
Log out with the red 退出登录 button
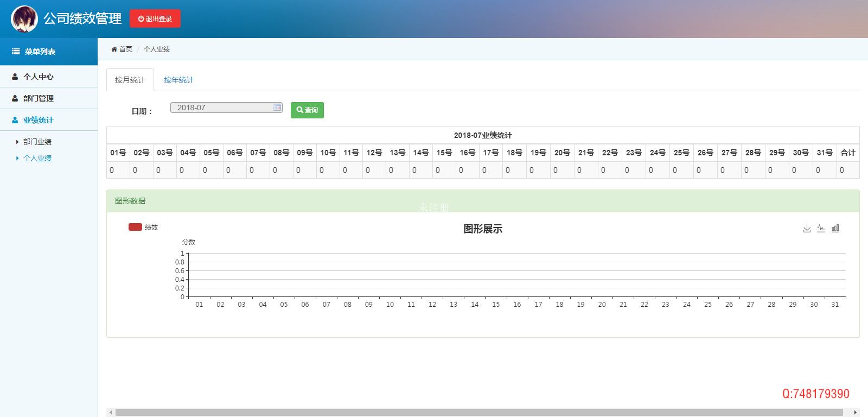click(155, 18)
